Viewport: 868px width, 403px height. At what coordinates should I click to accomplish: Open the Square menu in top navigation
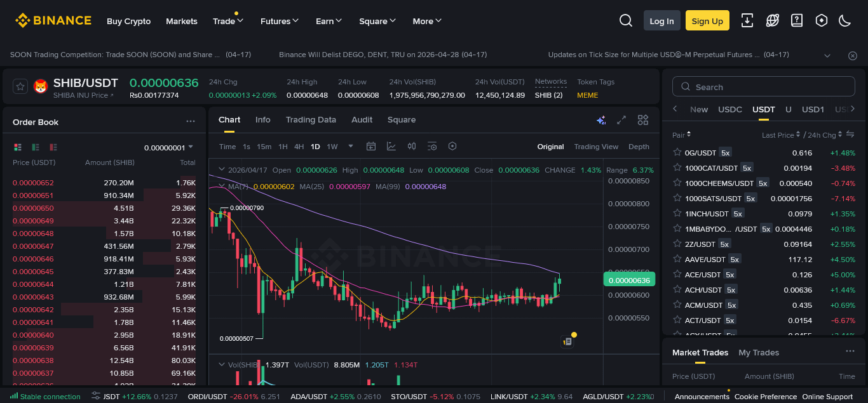(377, 21)
